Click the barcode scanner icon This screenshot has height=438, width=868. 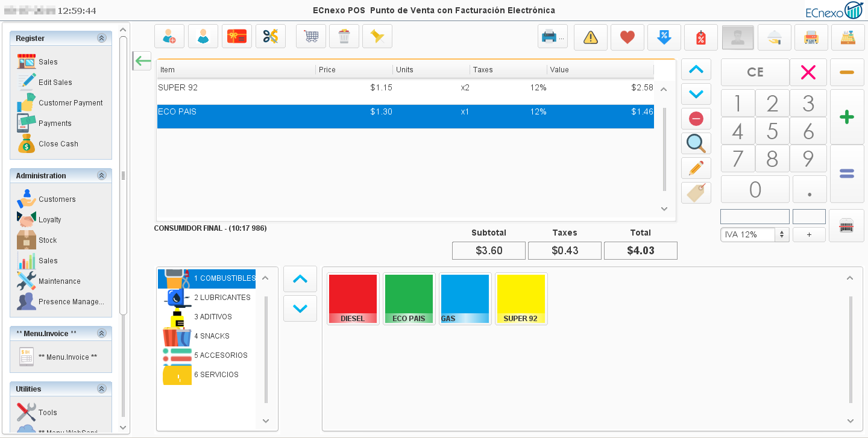tap(846, 226)
